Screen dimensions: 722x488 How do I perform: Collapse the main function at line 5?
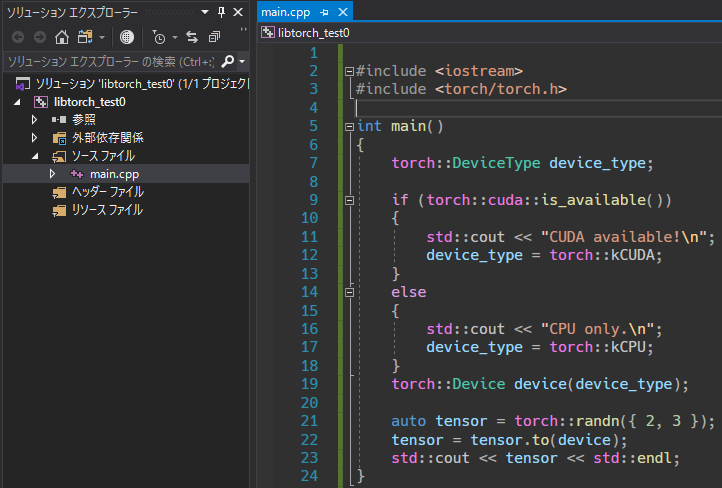point(349,127)
